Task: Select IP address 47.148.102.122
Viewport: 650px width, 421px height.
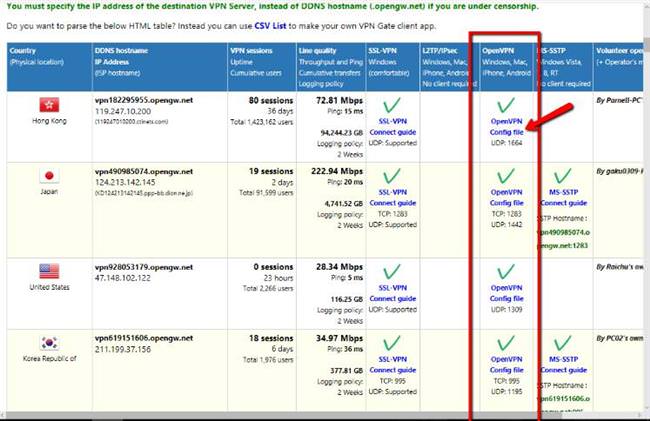Action: point(123,278)
